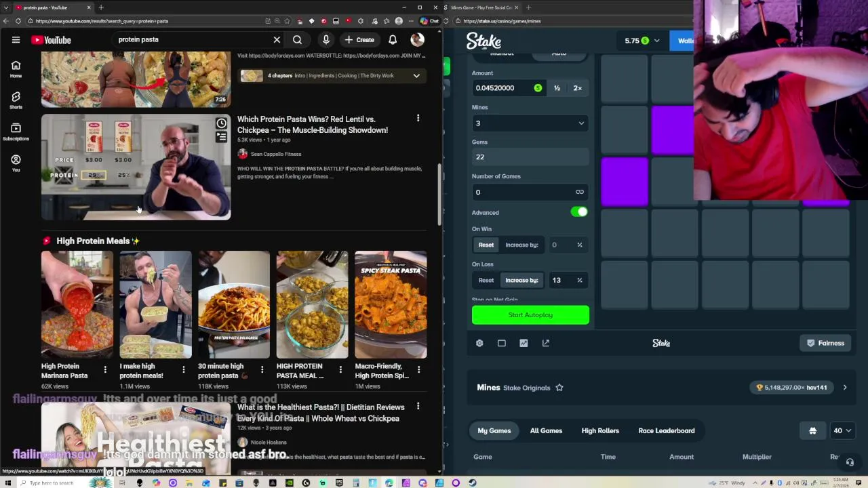The height and width of the screenshot is (488, 868).
Task: Open I make high protein meals short thumbnail
Action: click(155, 304)
